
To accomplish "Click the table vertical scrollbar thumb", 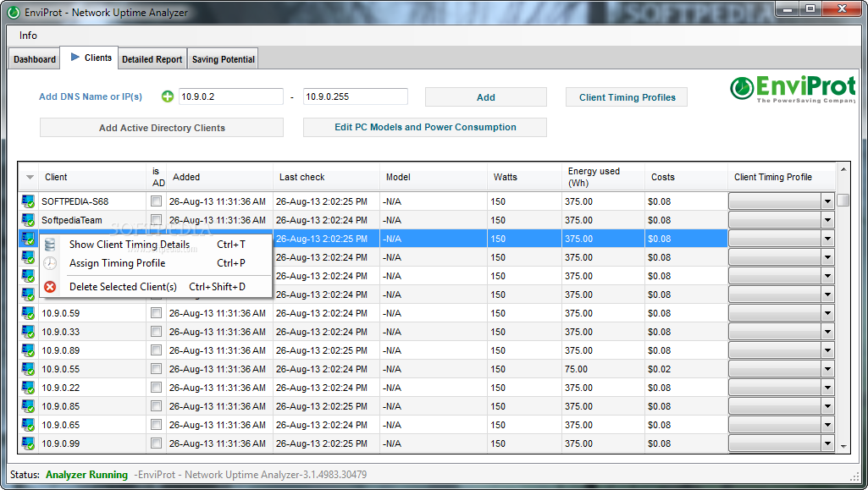I will pos(843,199).
